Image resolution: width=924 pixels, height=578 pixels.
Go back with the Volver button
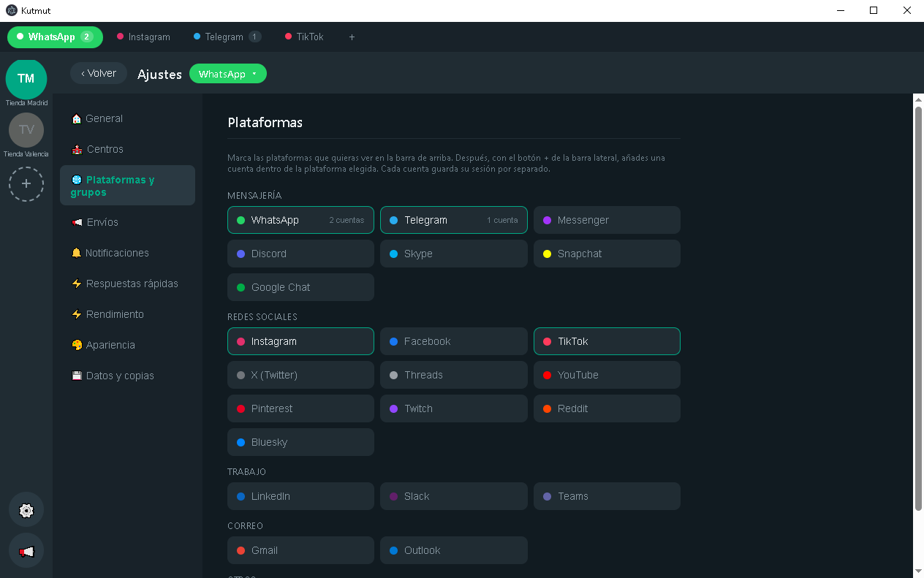click(x=99, y=73)
